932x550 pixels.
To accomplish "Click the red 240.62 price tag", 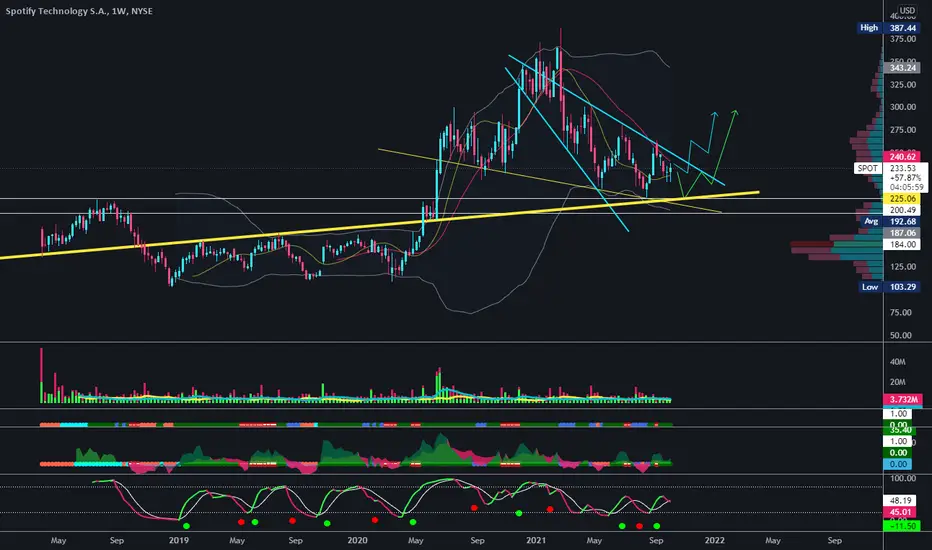I will (902, 157).
